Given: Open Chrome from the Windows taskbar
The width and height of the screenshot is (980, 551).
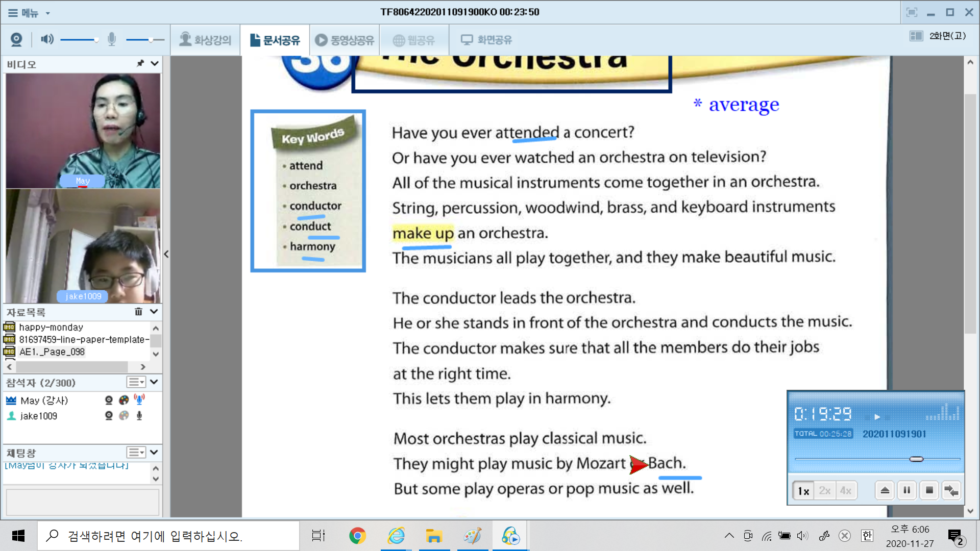Looking at the screenshot, I should pos(357,536).
